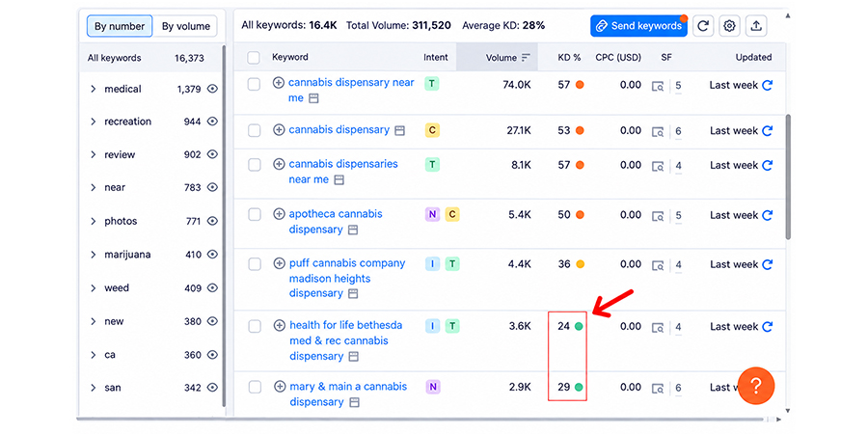The width and height of the screenshot is (868, 434).
Task: Expand the 'recreation' keyword group
Action: (93, 122)
